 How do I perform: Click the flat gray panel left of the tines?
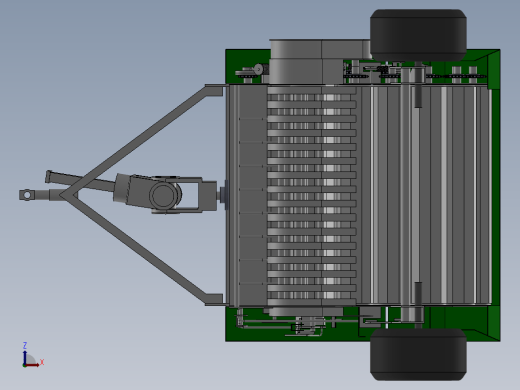pos(253,195)
